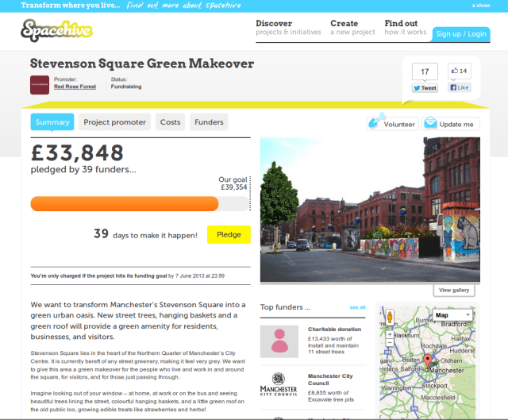Click the Manchester City Council logo
Image resolution: width=508 pixels, height=420 pixels.
279,383
